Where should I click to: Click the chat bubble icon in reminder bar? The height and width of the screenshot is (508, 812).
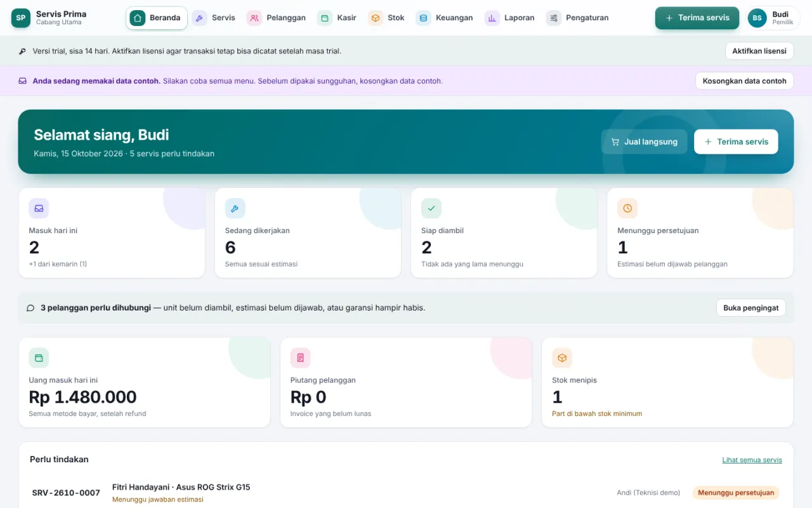30,308
